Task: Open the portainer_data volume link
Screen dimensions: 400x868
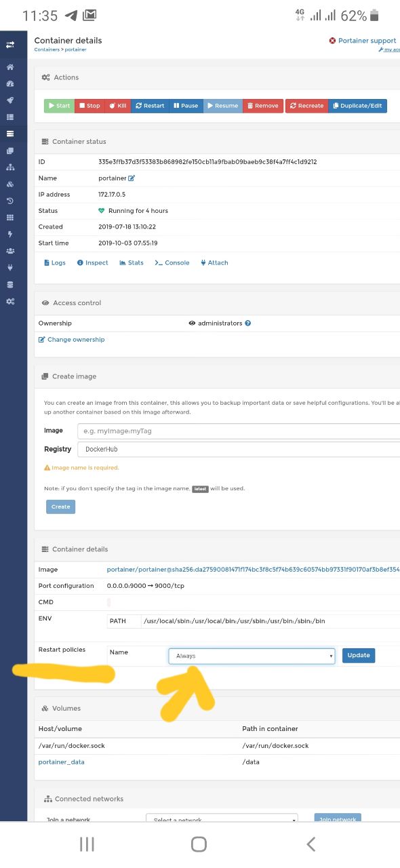Action: point(62,762)
